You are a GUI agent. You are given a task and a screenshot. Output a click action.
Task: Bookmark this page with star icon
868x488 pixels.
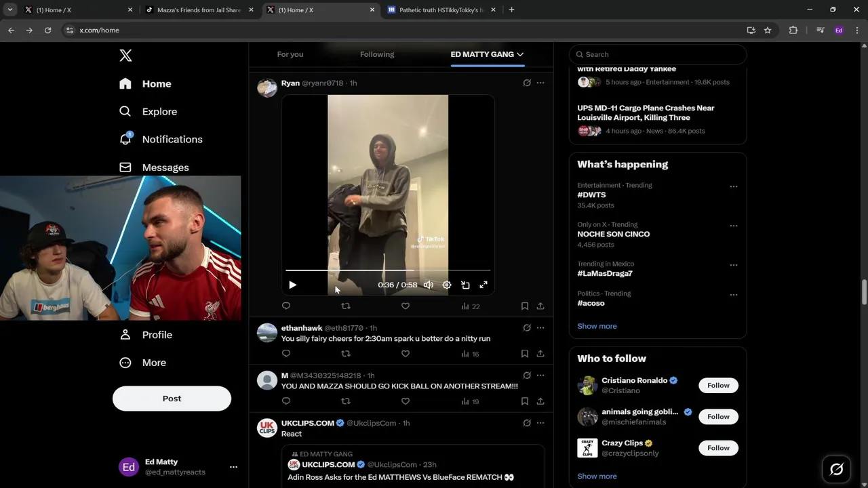click(x=768, y=30)
